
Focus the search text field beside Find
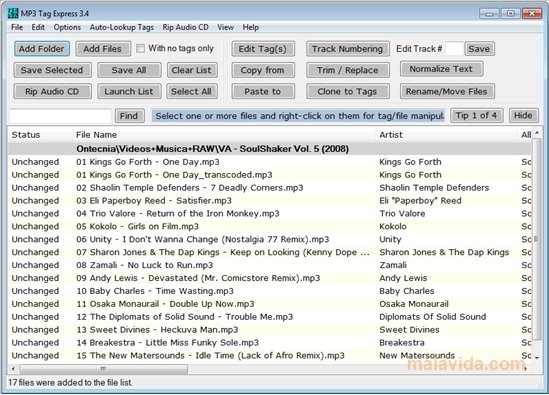[x=60, y=116]
